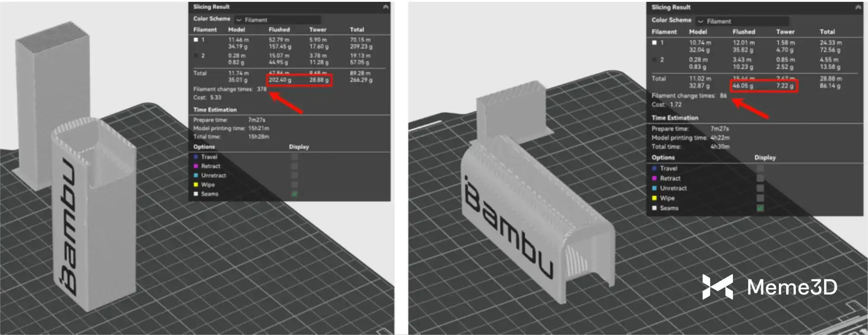Open Color Scheme dropdown in left panel
Viewport: 868px width, 335px height.
277,20
